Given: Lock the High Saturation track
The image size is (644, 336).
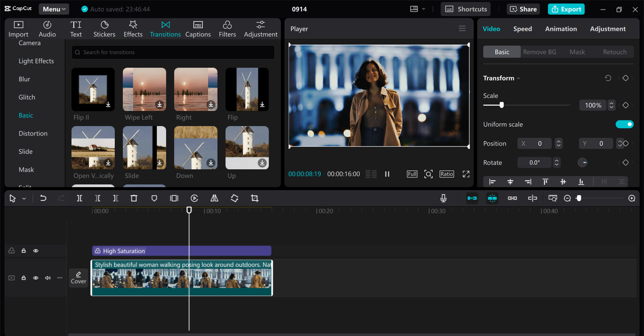Looking at the screenshot, I should click(x=24, y=250).
